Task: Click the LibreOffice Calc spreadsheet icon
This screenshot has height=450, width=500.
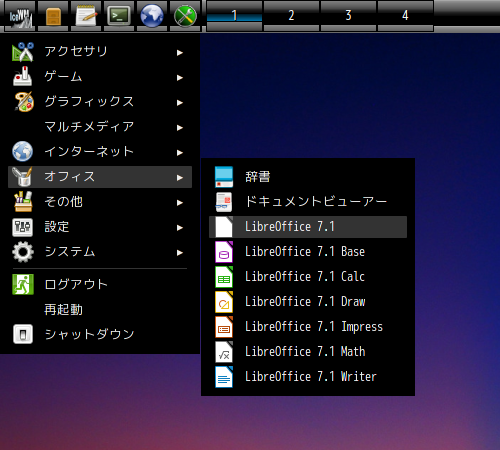Action: click(224, 277)
